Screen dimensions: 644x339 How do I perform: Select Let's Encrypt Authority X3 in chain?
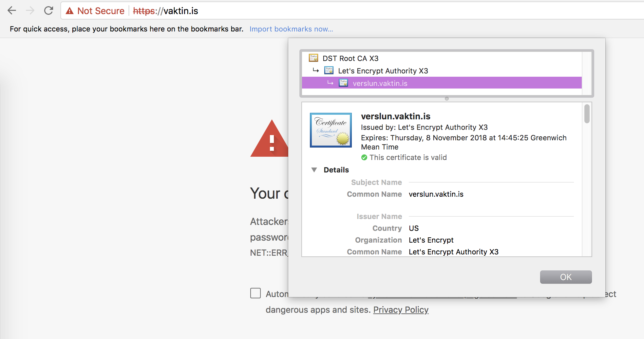click(383, 71)
